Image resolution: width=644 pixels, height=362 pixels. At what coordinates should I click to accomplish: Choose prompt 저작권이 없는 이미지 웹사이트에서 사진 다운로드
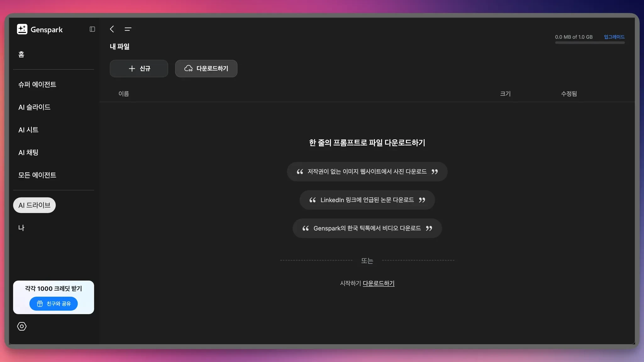click(367, 171)
